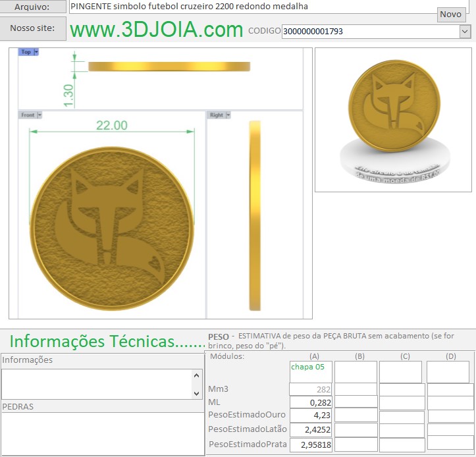The height and width of the screenshot is (457, 476).
Task: Click the Novo button
Action: [x=451, y=14]
